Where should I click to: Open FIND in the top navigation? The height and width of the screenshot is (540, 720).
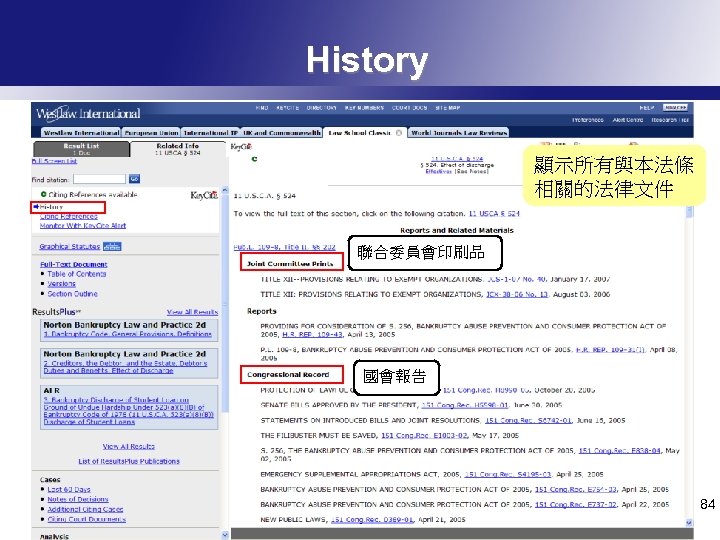click(x=262, y=108)
